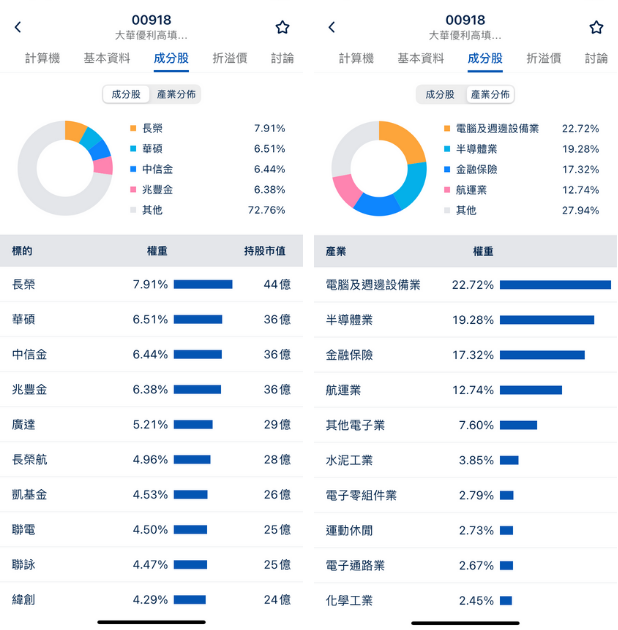The height and width of the screenshot is (630, 618).
Task: Tap favorite star in left phone screen
Action: pos(282,27)
